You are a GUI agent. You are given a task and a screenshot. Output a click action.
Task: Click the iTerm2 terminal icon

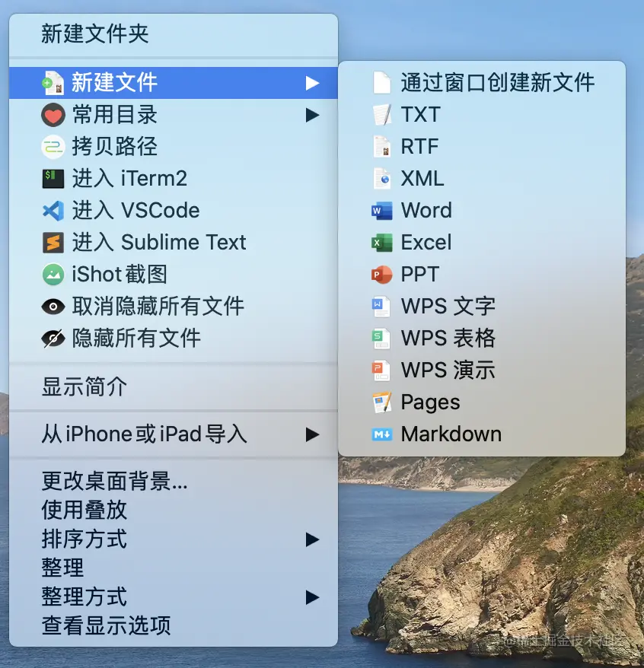click(53, 179)
